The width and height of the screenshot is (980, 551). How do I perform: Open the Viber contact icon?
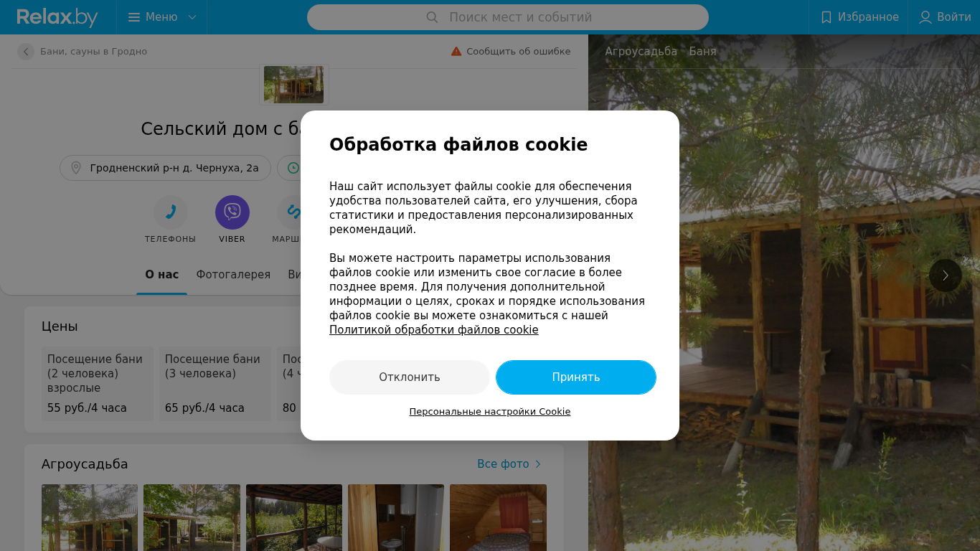232,212
